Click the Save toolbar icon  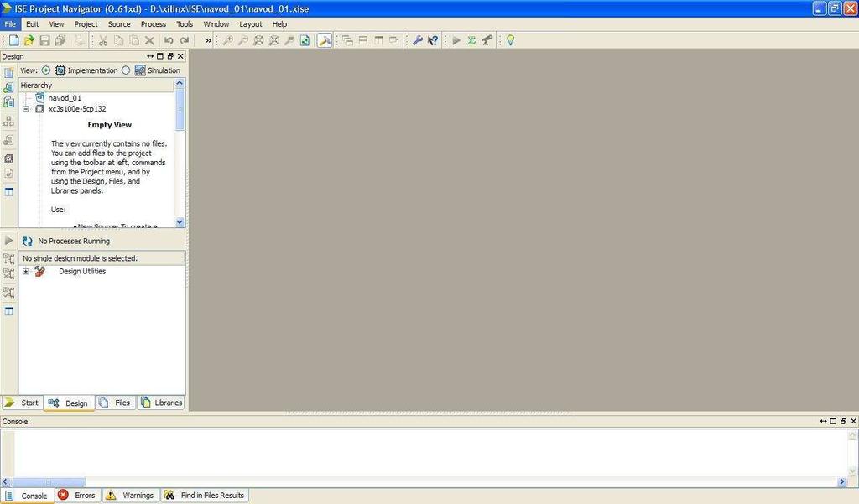[x=45, y=40]
